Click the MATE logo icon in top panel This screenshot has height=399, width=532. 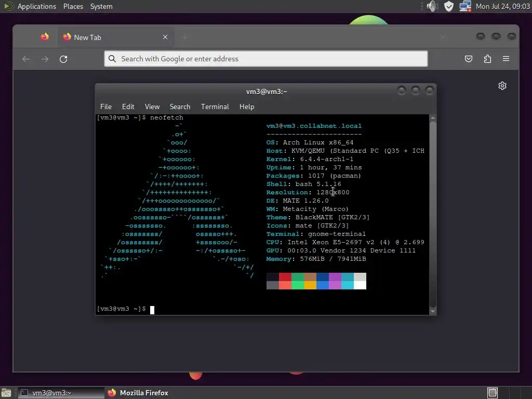pos(8,6)
